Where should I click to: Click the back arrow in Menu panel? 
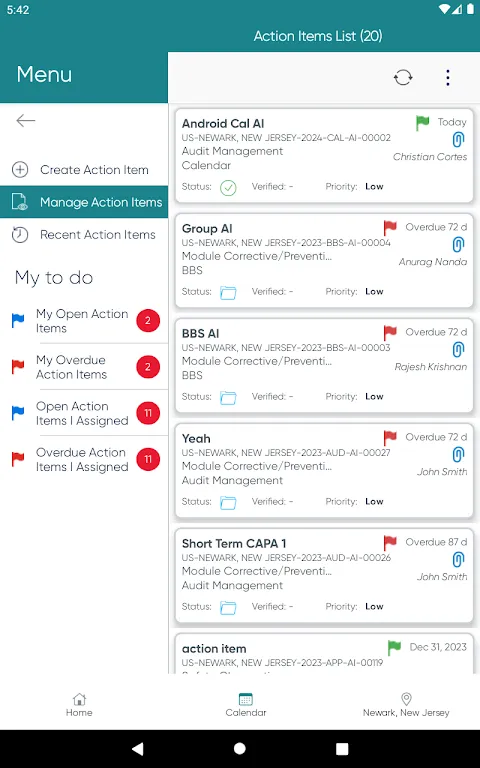click(x=25, y=120)
